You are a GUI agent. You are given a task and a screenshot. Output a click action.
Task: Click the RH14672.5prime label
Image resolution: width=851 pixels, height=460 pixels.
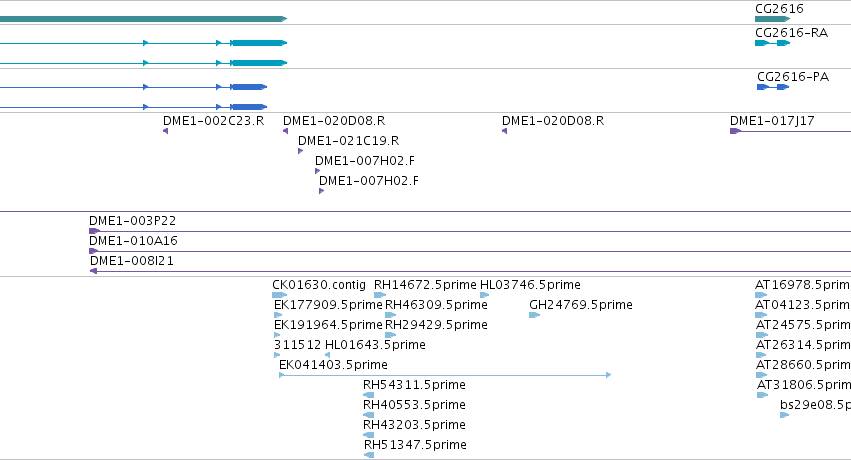(425, 285)
